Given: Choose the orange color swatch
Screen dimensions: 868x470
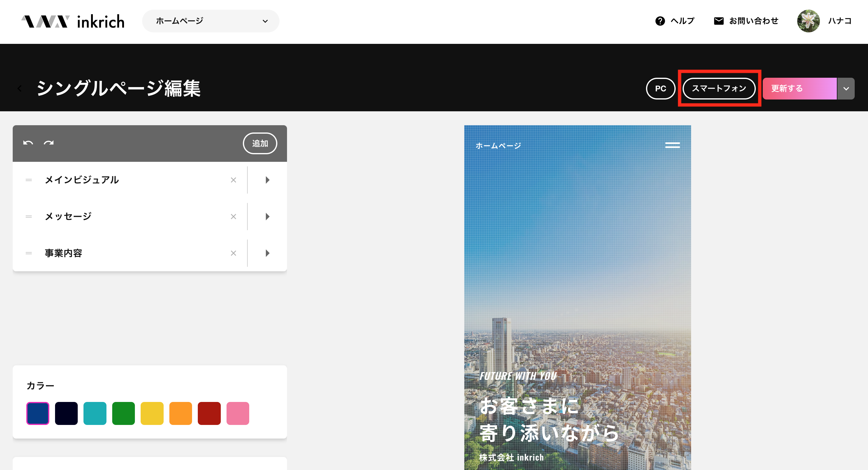Looking at the screenshot, I should 181,413.
